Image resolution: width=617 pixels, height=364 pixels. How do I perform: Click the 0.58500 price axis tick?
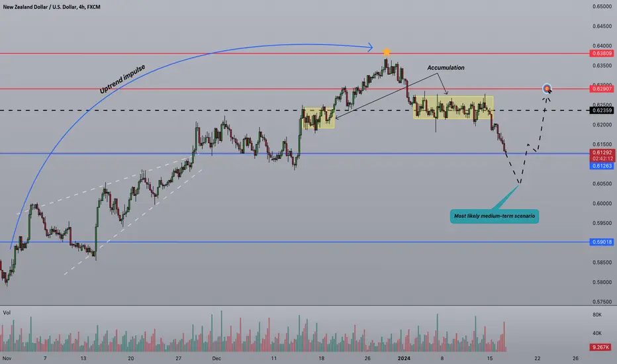(x=602, y=263)
